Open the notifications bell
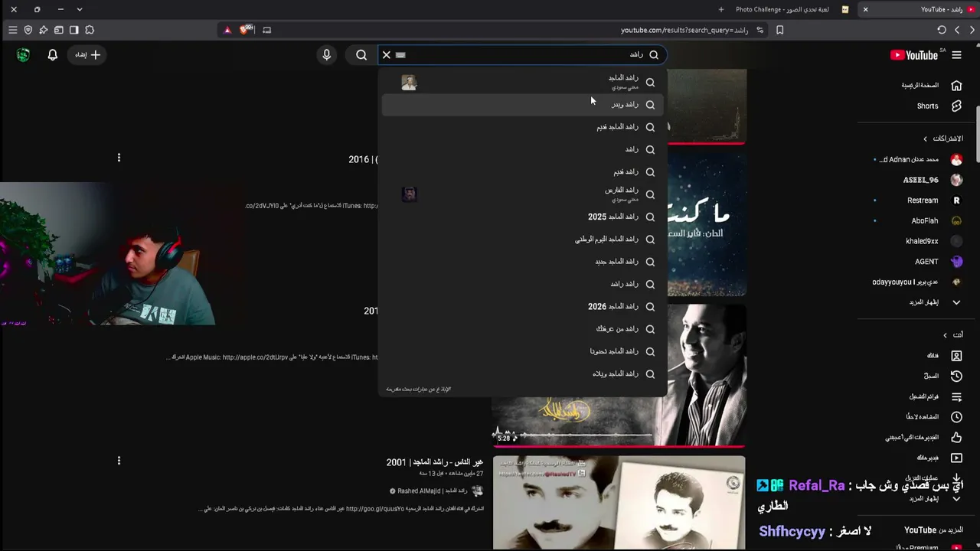The height and width of the screenshot is (551, 980). click(x=53, y=55)
